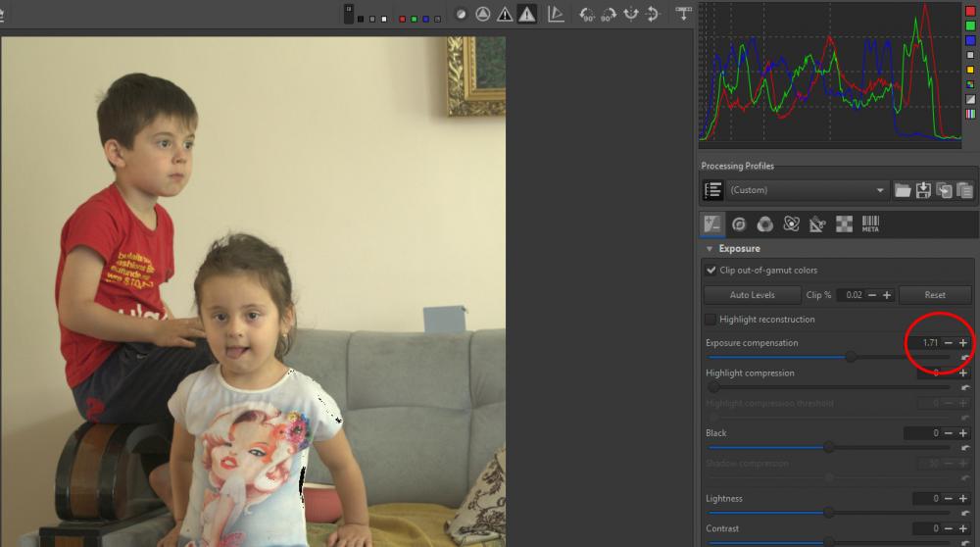Switch histogram scaling mode

[x=970, y=99]
